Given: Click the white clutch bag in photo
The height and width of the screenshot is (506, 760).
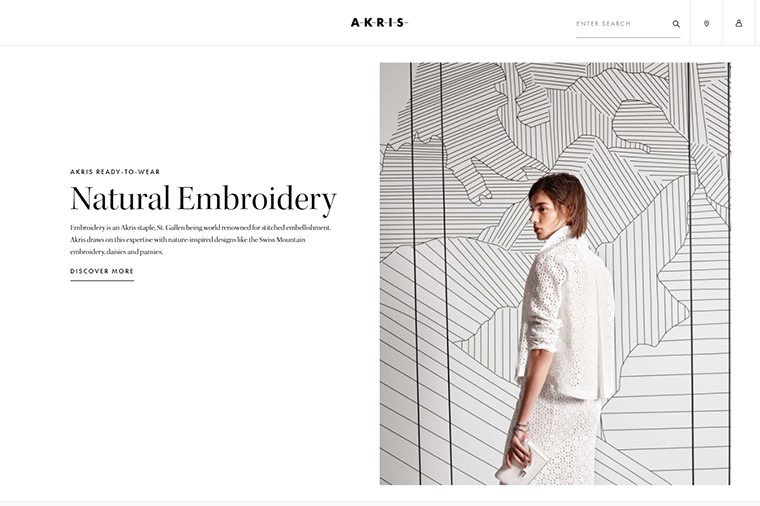Looking at the screenshot, I should [522, 465].
